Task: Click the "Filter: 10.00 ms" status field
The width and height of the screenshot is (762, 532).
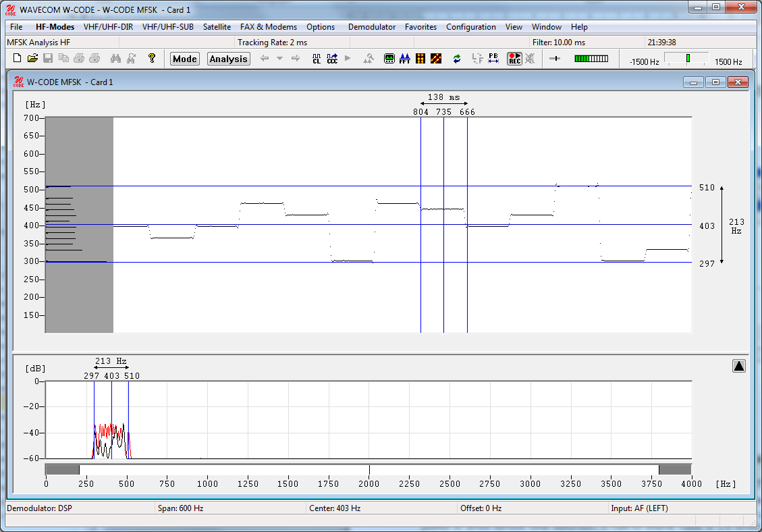Action: tap(587, 43)
